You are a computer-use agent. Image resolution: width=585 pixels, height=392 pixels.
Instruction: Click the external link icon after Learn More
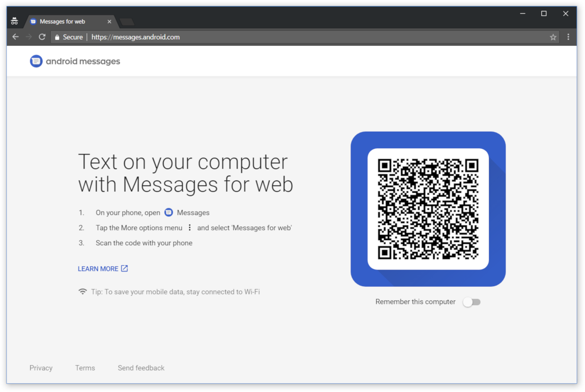124,269
